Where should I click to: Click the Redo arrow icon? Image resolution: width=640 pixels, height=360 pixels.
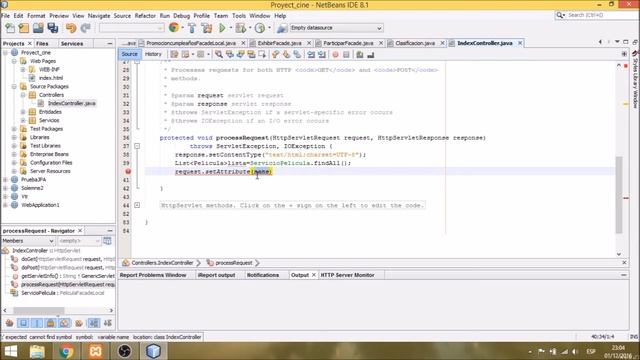point(85,28)
